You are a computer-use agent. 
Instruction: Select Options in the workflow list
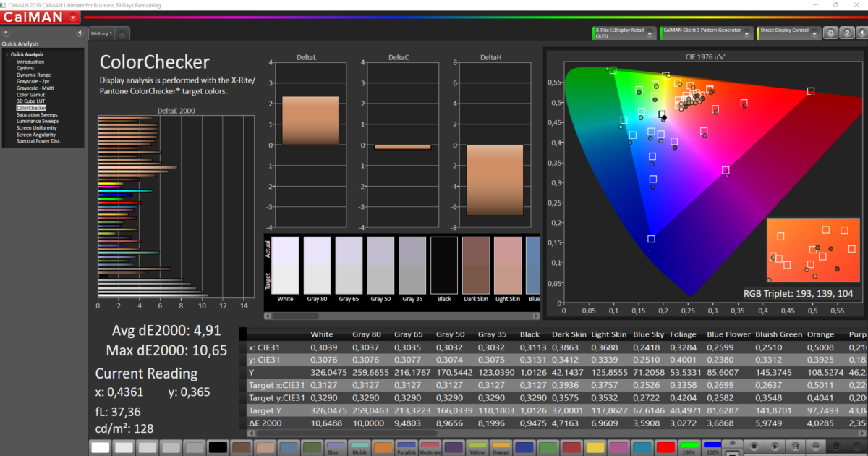pos(25,68)
